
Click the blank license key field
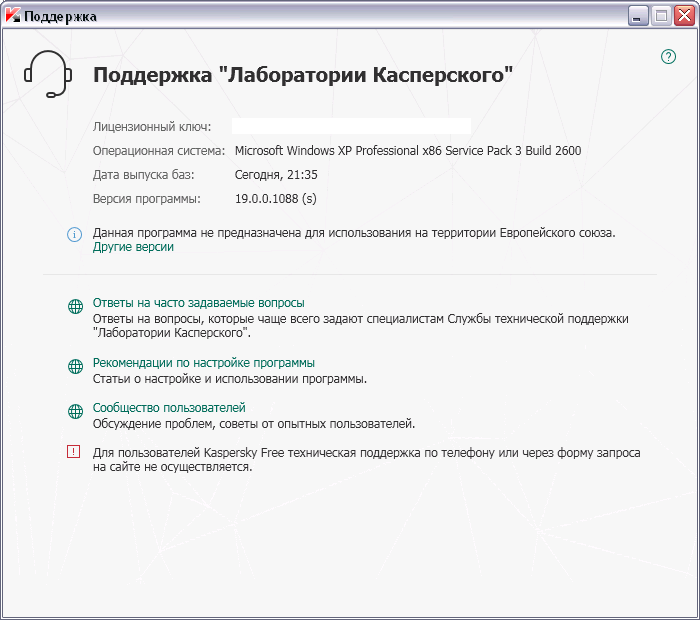(x=351, y=126)
